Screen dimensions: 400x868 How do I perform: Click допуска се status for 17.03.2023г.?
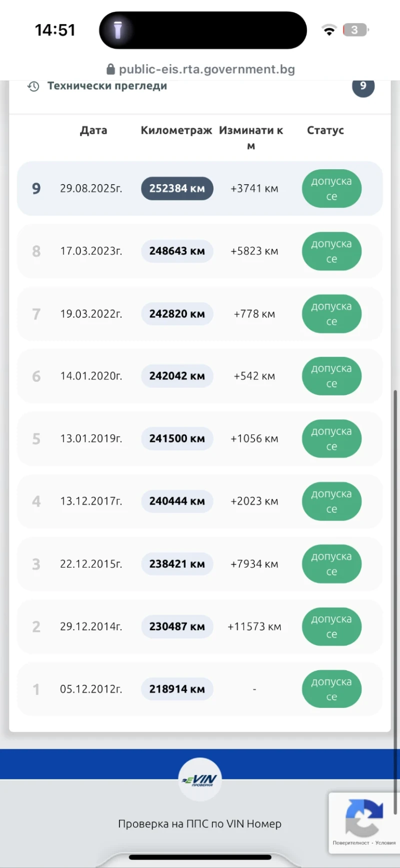pos(331,251)
